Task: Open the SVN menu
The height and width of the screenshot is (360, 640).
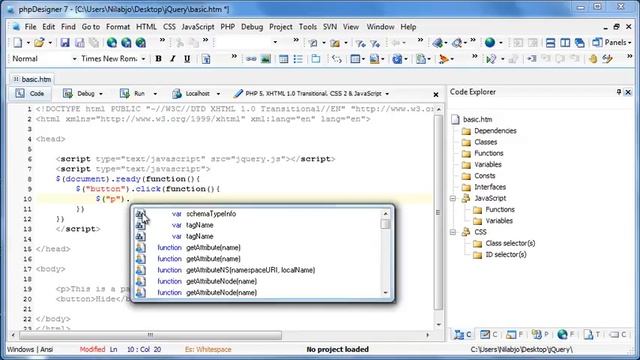Action: [330, 27]
